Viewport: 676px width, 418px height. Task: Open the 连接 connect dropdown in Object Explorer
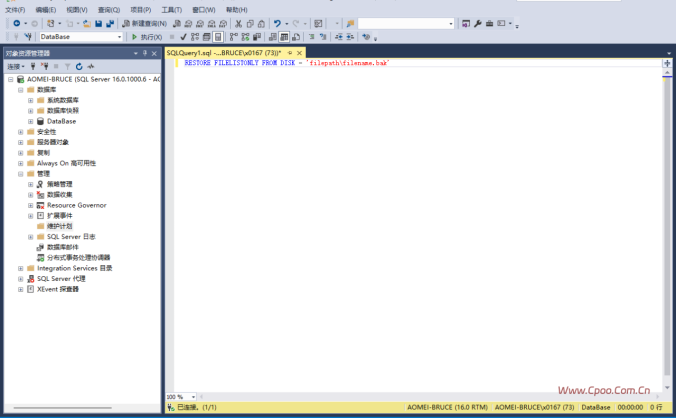click(x=16, y=66)
